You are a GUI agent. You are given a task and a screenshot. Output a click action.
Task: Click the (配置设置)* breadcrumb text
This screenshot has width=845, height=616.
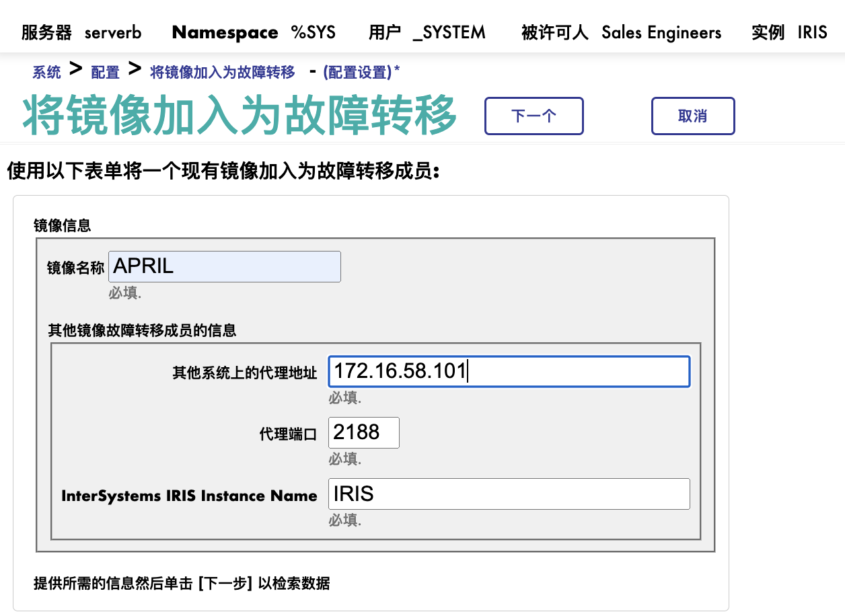click(x=360, y=72)
